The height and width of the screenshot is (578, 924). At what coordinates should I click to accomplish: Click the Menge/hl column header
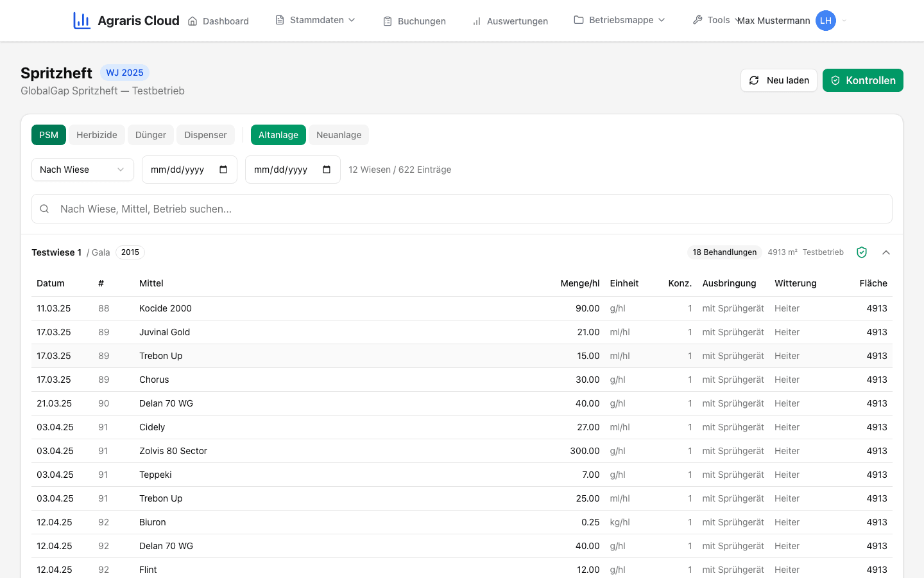coord(580,283)
